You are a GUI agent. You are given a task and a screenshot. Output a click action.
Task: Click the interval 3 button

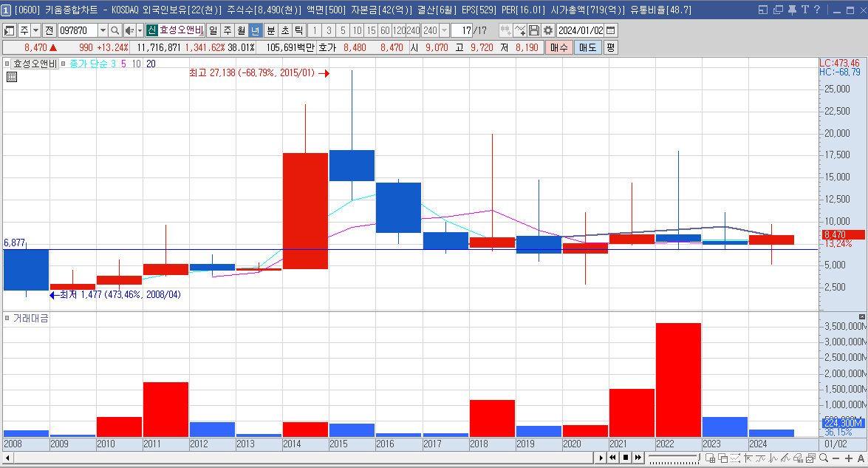coord(329,30)
